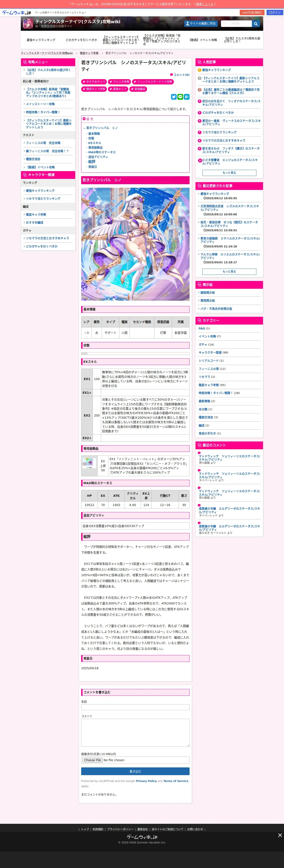Click the wiki作成(無料) button
Image resolution: width=284 pixels, height=868 pixels.
pos(252,12)
